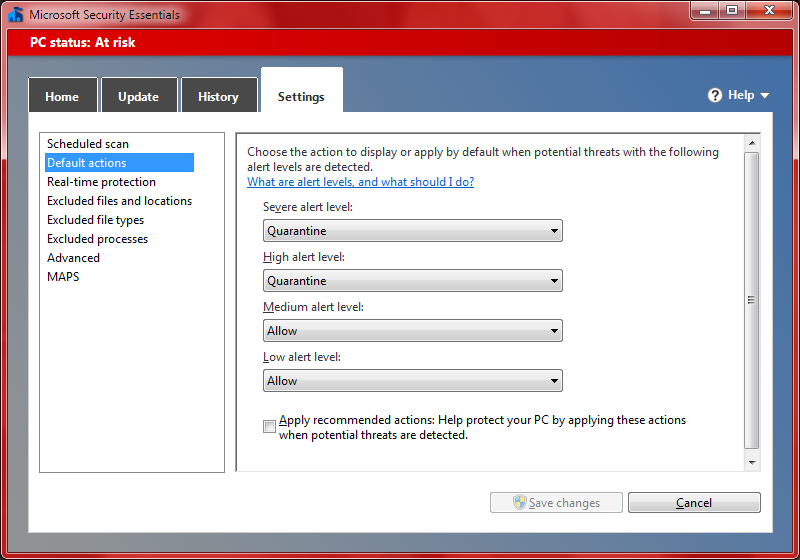This screenshot has height=560, width=800.
Task: Select Default actions in settings list
Action: [119, 163]
